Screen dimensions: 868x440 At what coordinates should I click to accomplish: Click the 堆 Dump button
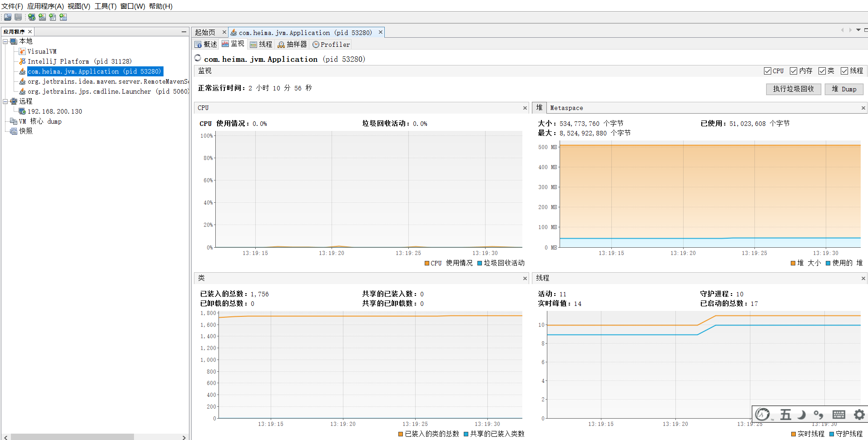(x=843, y=89)
